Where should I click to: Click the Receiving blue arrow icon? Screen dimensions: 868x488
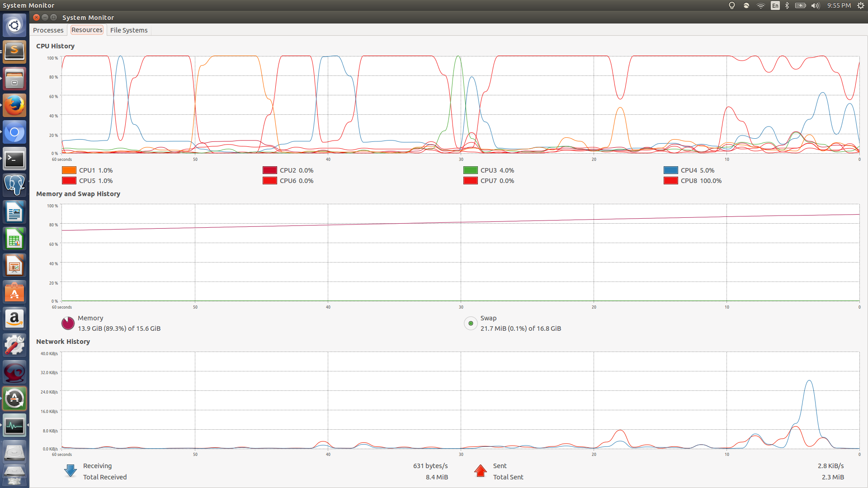pyautogui.click(x=71, y=471)
